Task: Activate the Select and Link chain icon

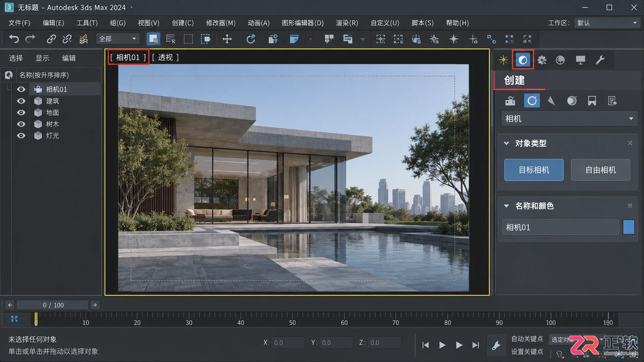Action: coord(51,39)
